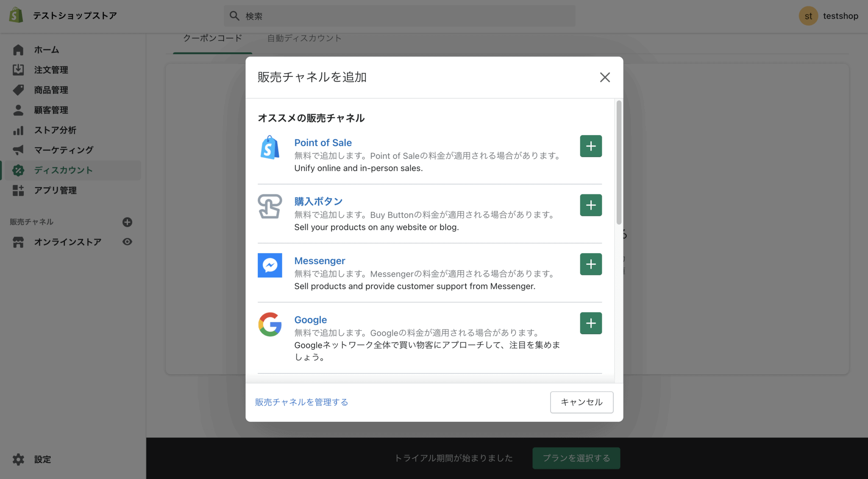Click トライアル期間が始まりました text
The image size is (868, 479).
tap(453, 458)
